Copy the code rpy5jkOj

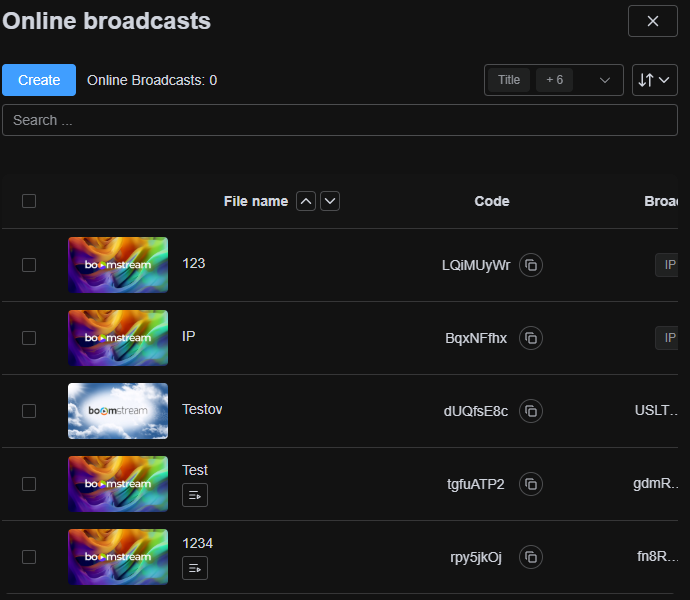pyautogui.click(x=531, y=557)
